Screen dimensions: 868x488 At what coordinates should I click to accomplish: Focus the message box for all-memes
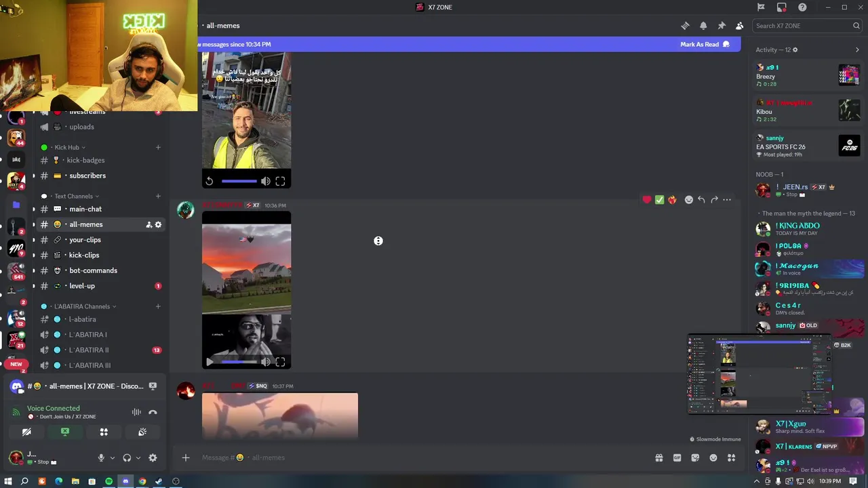(x=424, y=457)
